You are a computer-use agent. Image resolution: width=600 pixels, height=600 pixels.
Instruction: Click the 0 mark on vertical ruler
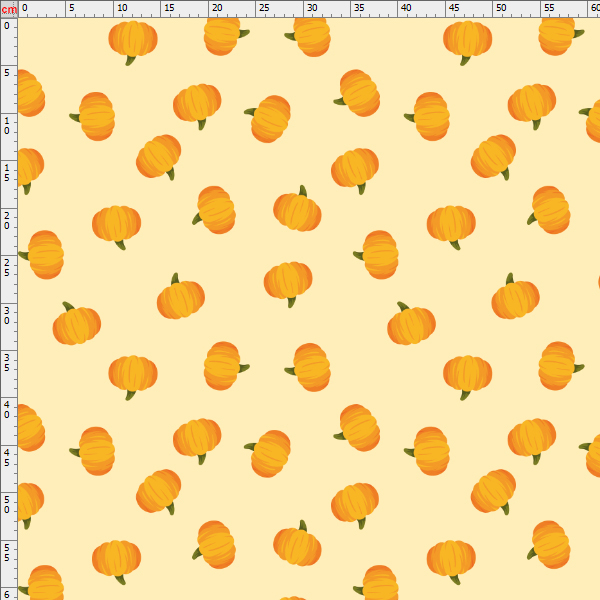coord(7,26)
